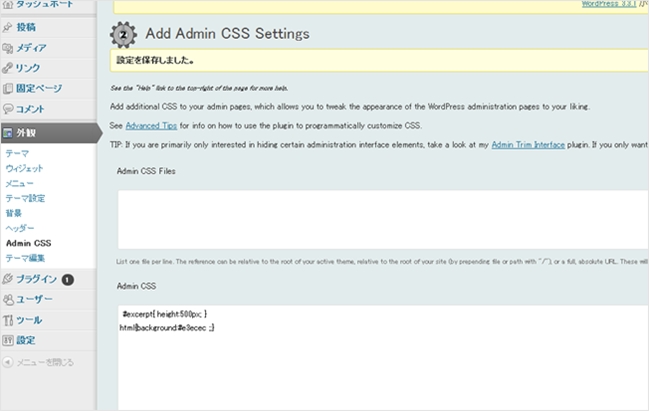The width and height of the screenshot is (649, 411).
Task: Open the 固定ページ pages menu
Action: tap(39, 89)
